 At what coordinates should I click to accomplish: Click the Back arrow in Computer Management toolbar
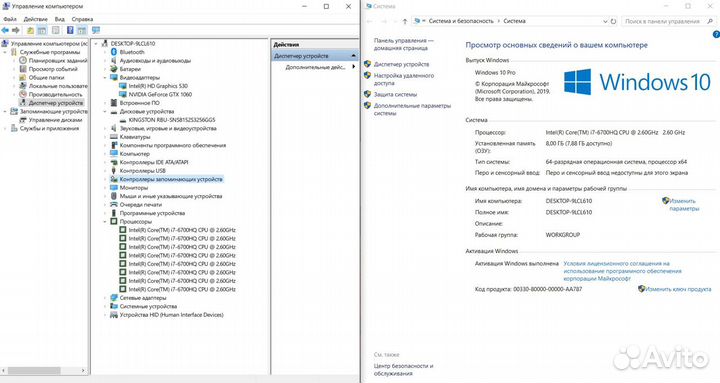coord(5,30)
